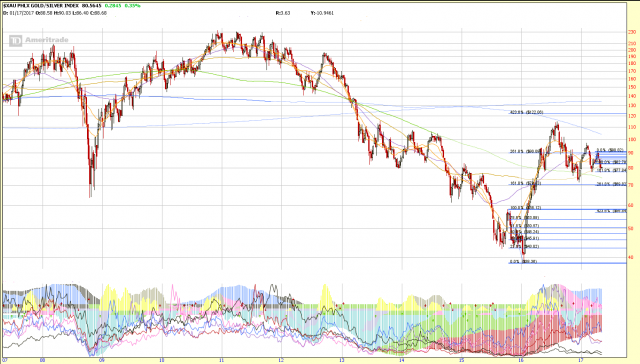Screen dimensions: 640x364
Task: Click the 140 price axis label
Action: click(x=632, y=96)
